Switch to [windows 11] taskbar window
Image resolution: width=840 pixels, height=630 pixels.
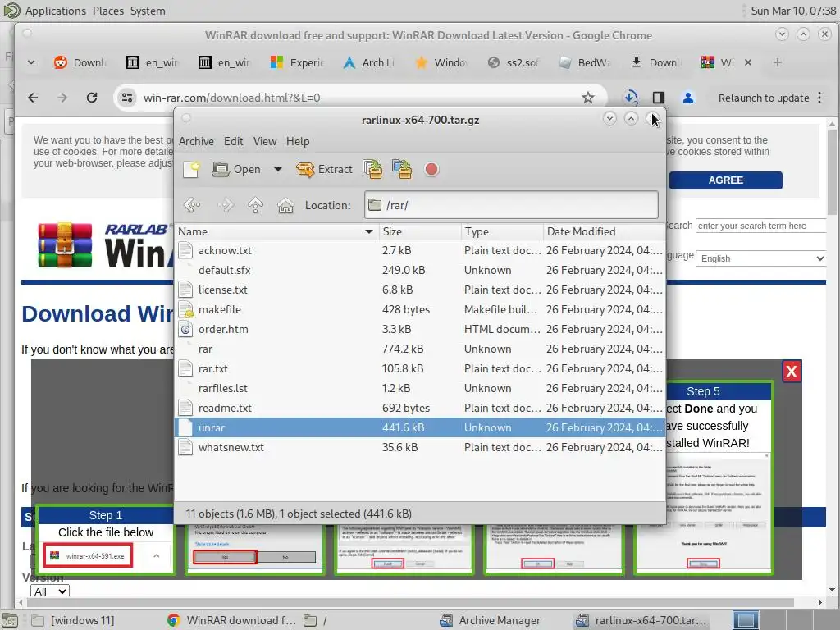pyautogui.click(x=73, y=620)
